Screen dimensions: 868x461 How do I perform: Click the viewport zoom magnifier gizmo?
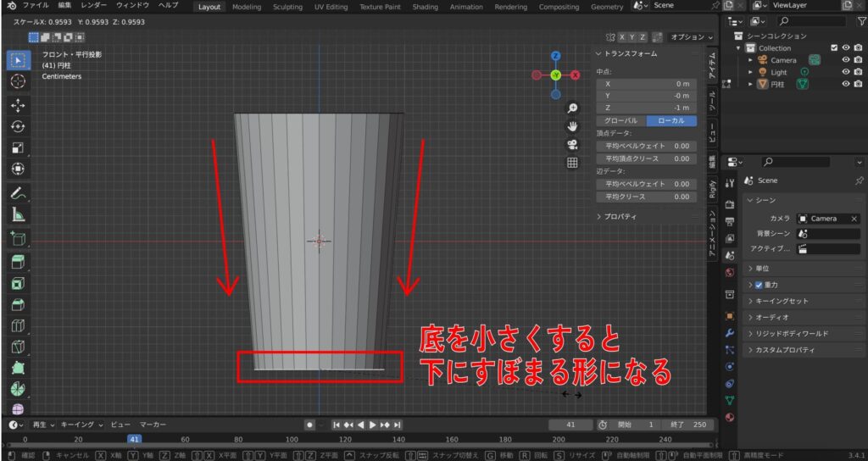(x=572, y=108)
